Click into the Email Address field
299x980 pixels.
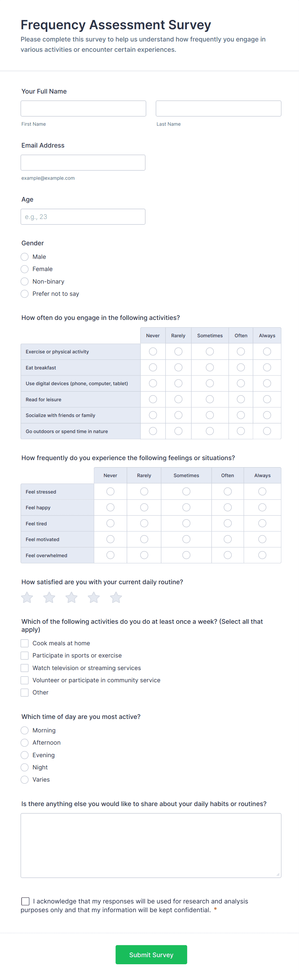83,162
